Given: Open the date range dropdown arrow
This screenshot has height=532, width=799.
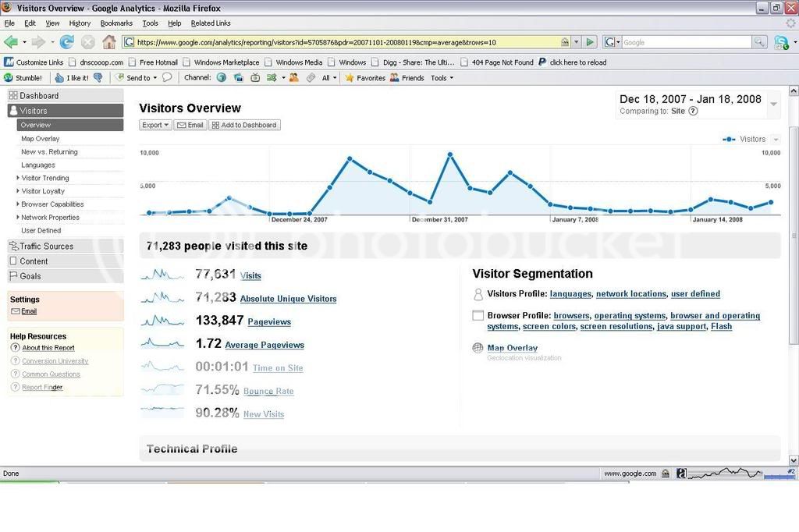Looking at the screenshot, I should pos(773,104).
